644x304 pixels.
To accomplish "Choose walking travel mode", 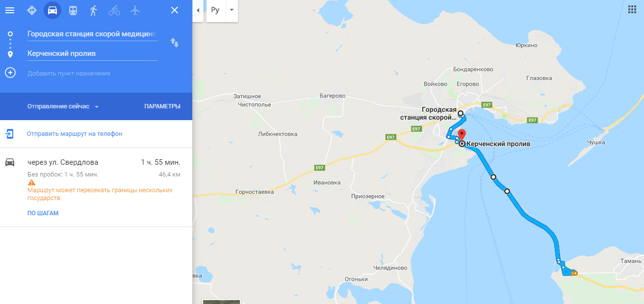I will pos(93,10).
